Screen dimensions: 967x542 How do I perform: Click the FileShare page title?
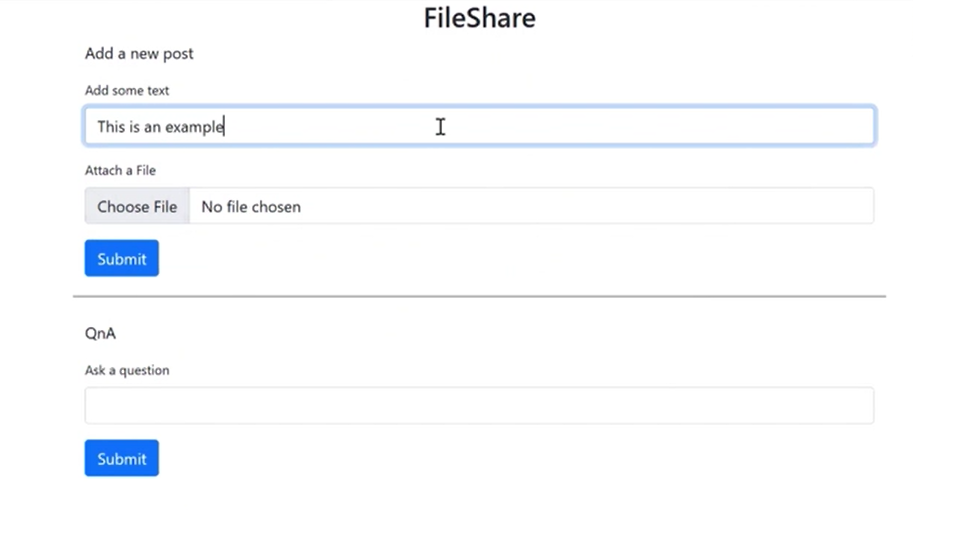479,18
